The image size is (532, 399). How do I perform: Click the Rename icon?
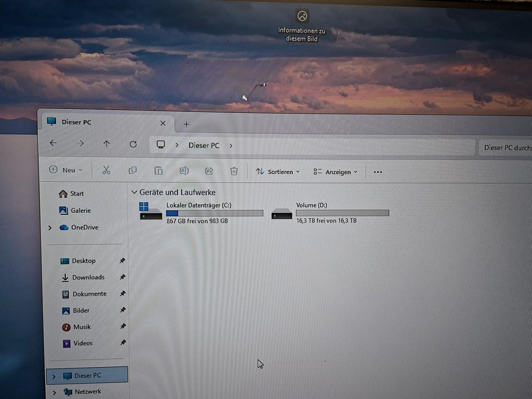184,171
